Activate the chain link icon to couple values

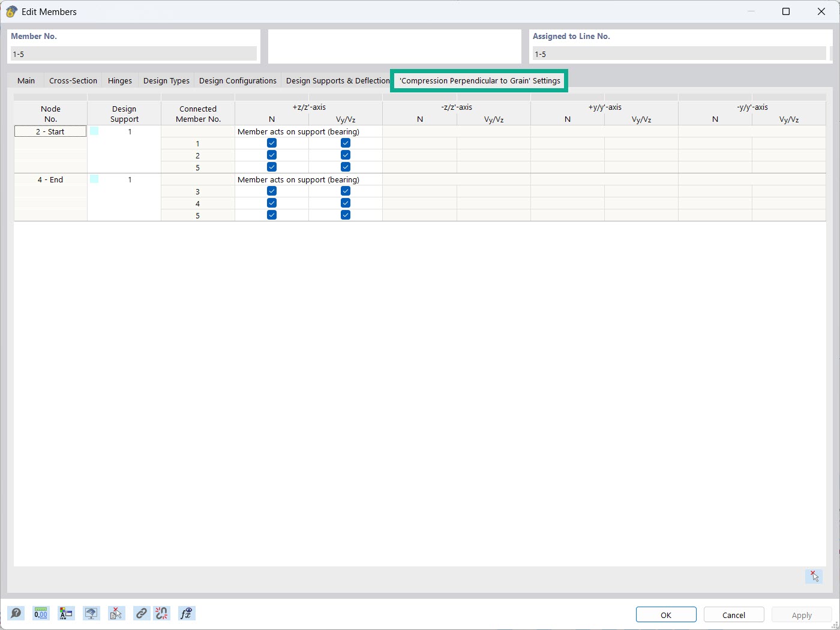[x=142, y=613]
